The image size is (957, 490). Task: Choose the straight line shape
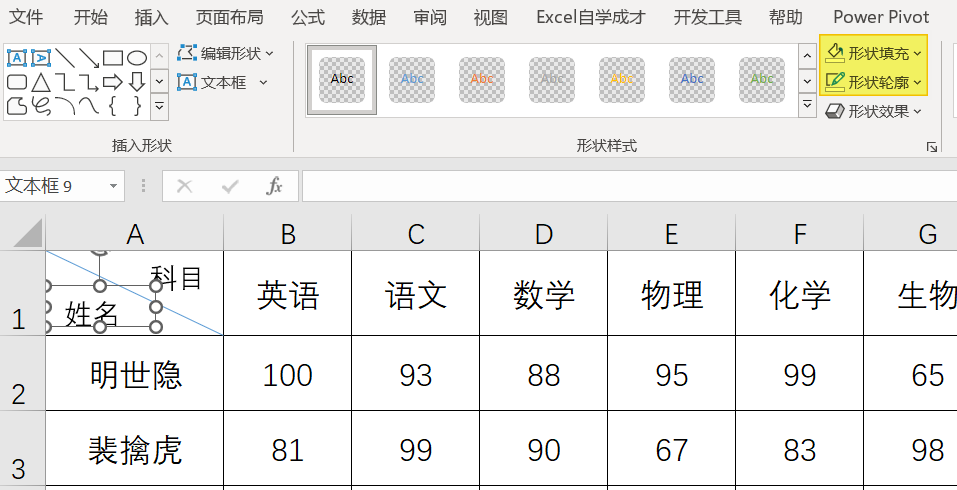pos(65,58)
